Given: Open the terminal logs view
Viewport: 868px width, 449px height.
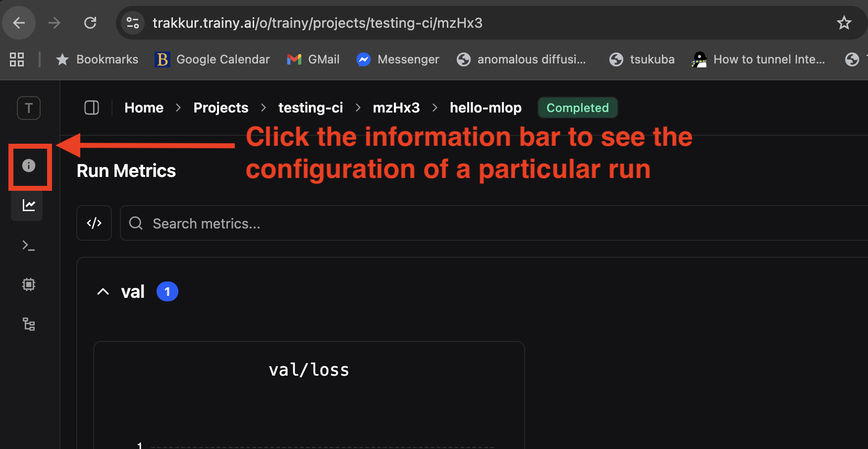Looking at the screenshot, I should pos(28,245).
